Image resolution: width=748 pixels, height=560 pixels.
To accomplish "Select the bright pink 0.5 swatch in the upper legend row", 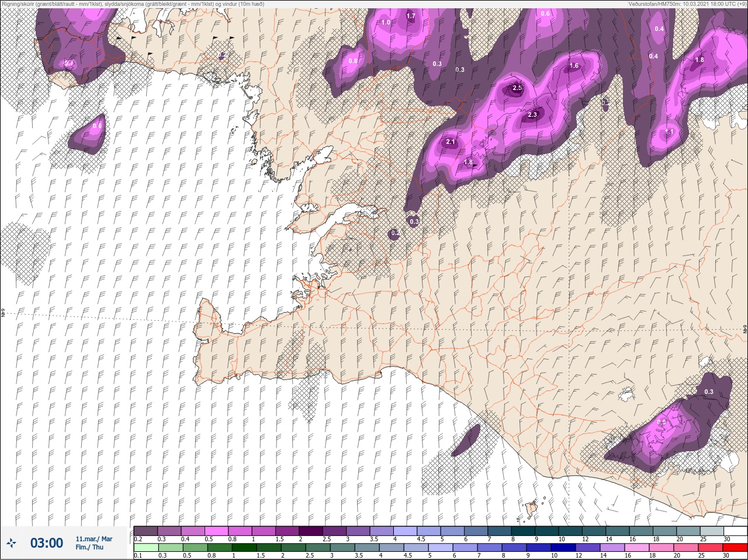I will click(216, 531).
